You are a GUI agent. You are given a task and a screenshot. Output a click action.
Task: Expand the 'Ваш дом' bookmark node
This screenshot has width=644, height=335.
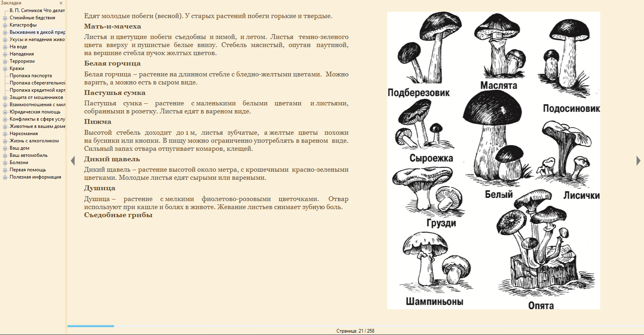(x=5, y=148)
